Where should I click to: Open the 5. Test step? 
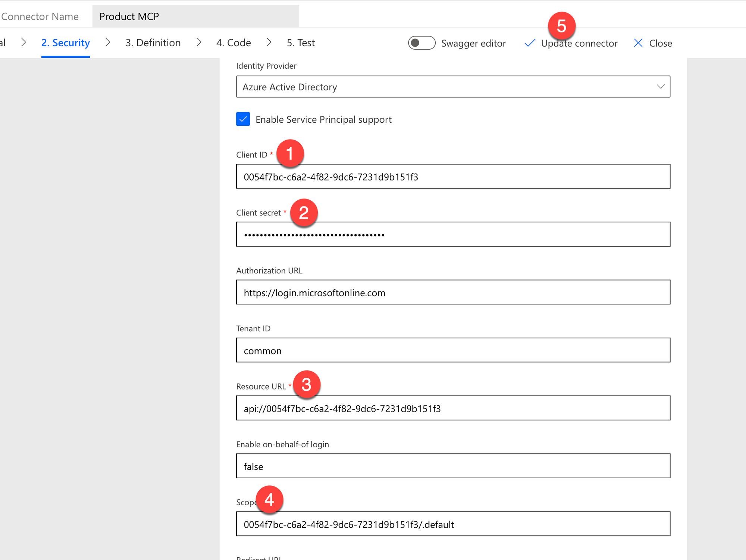(301, 43)
